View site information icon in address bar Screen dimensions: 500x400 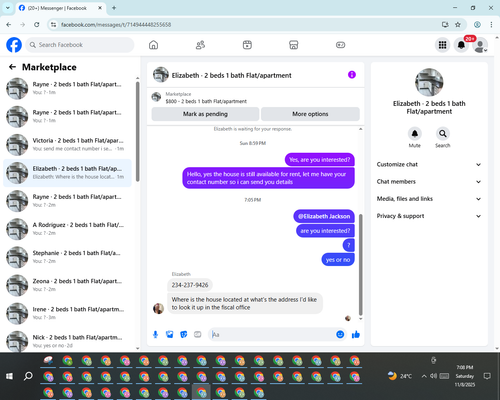[x=53, y=24]
